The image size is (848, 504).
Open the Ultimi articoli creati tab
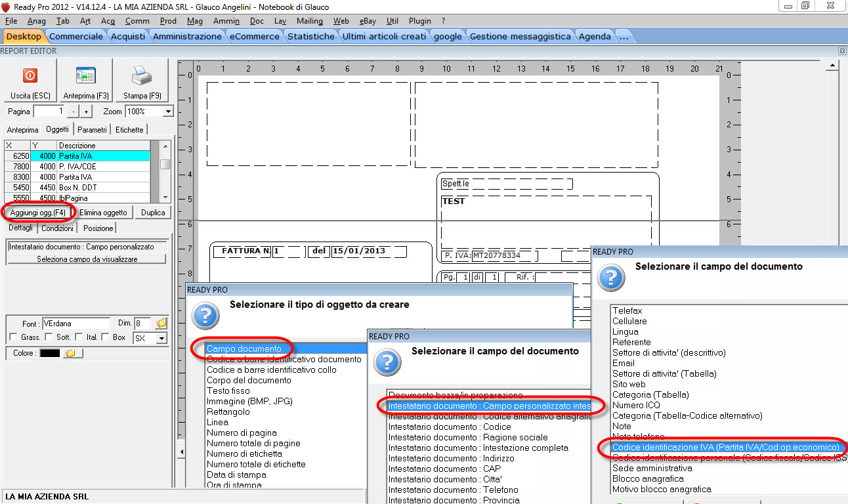(x=384, y=36)
